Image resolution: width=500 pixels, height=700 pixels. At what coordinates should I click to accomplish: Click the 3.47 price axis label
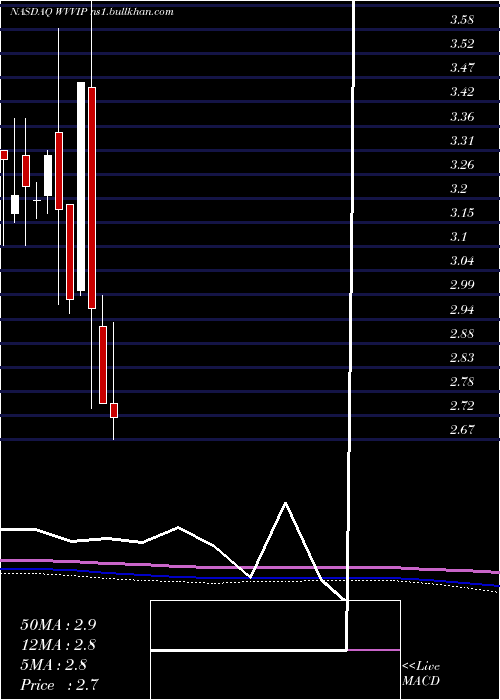[462, 68]
